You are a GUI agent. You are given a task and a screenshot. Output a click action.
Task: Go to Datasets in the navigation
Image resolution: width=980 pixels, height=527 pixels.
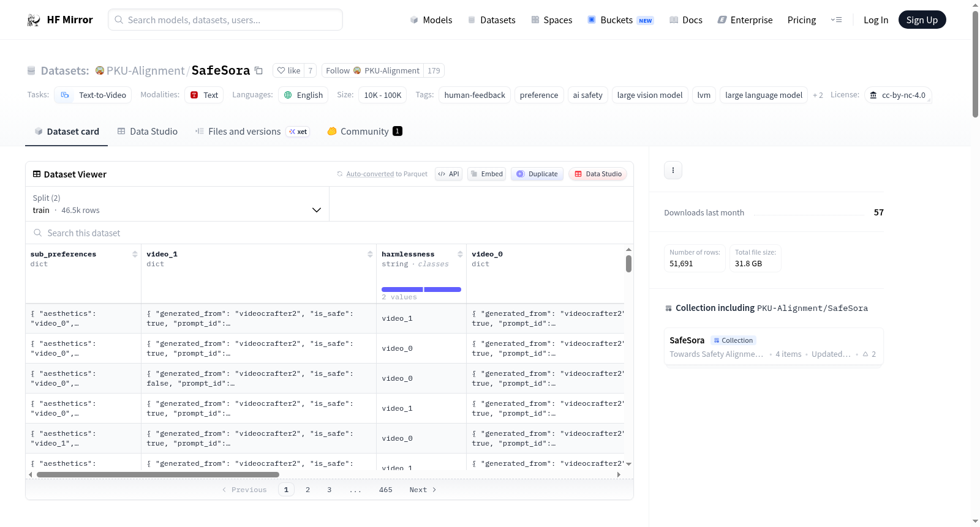click(x=492, y=20)
